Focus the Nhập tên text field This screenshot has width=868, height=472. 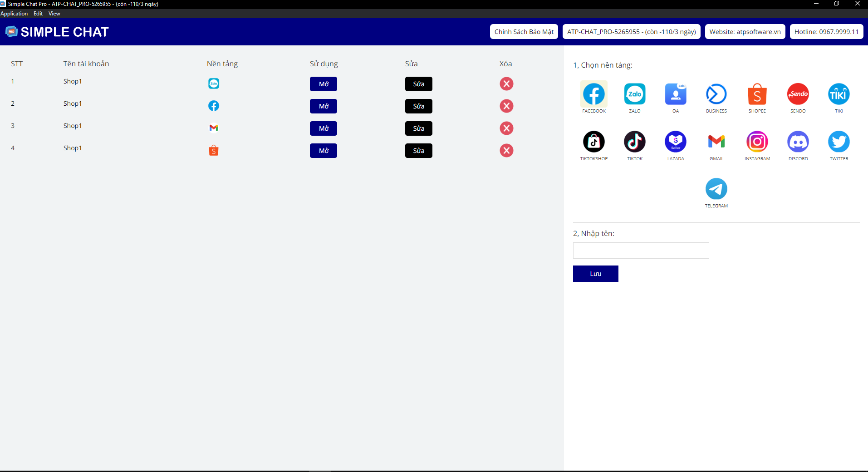point(641,251)
